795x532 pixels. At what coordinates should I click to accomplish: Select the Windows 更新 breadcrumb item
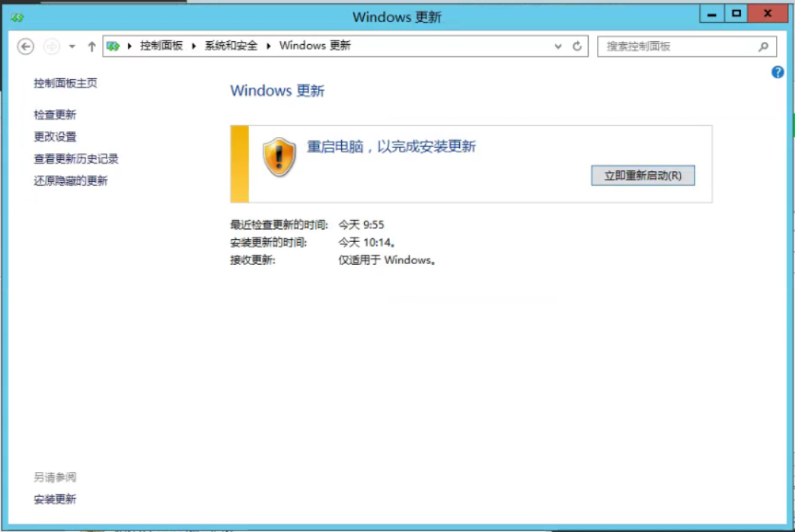pyautogui.click(x=314, y=46)
